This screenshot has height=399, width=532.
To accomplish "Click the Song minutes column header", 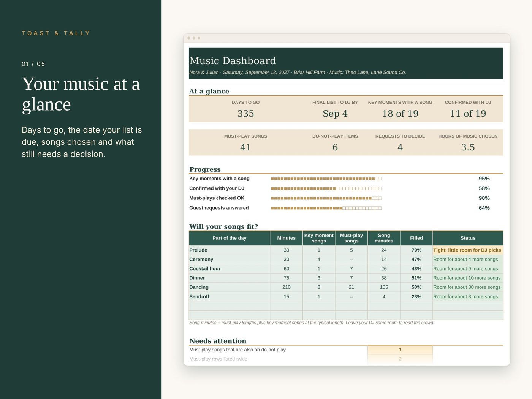I will pos(384,238).
